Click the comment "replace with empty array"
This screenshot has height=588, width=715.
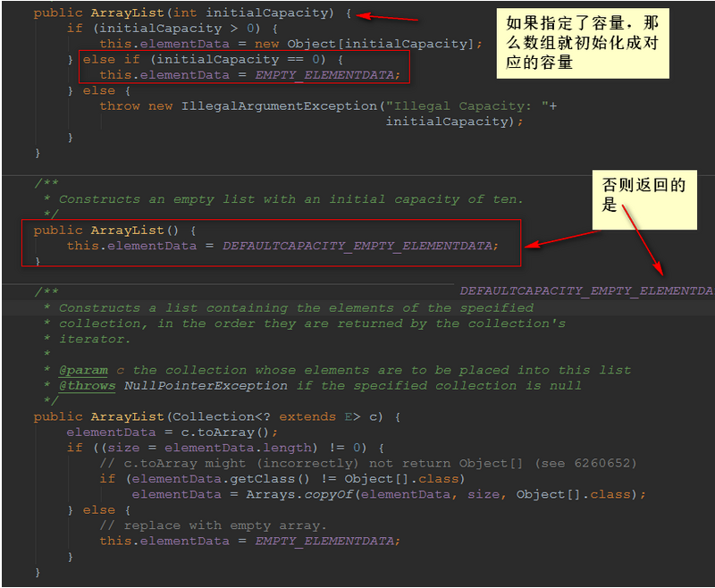click(214, 525)
